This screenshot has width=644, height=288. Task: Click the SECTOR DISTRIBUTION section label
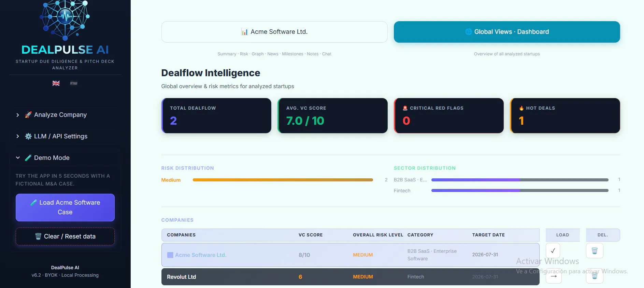(x=425, y=168)
